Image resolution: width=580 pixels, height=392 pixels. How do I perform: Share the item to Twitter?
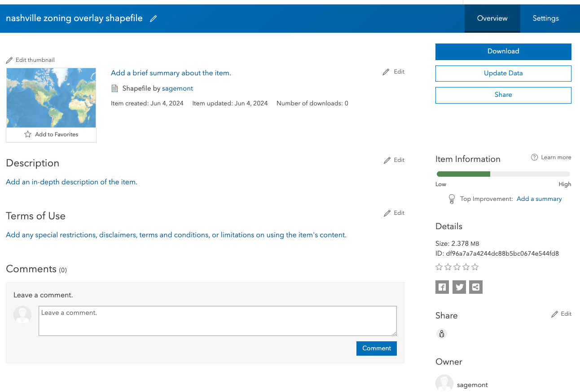pyautogui.click(x=459, y=287)
